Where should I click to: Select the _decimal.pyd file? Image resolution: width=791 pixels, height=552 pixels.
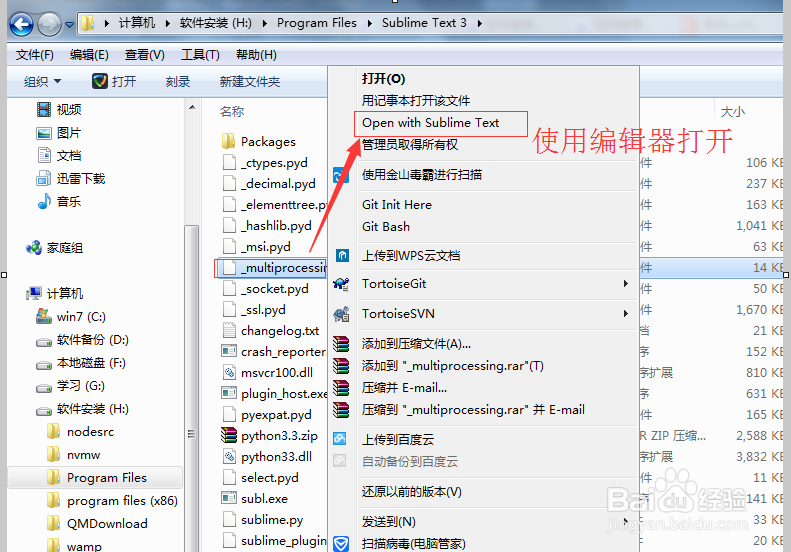click(268, 184)
